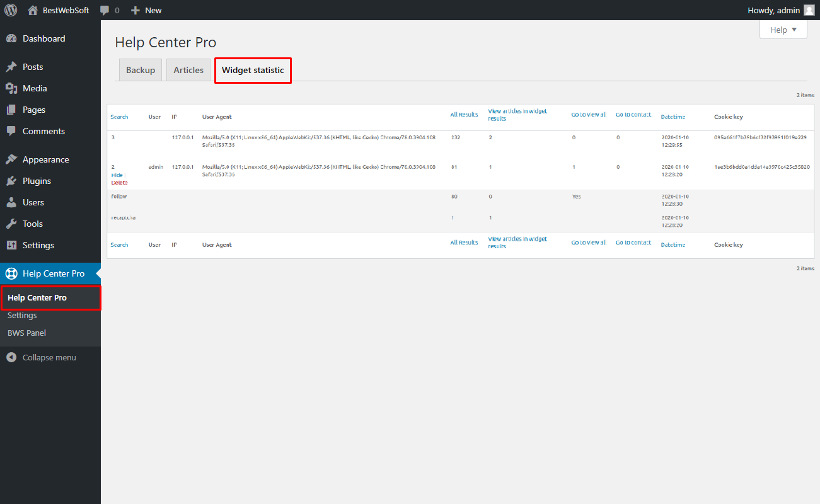Sort by Go to view all top header
Image resolution: width=820 pixels, height=504 pixels.
[x=589, y=115]
